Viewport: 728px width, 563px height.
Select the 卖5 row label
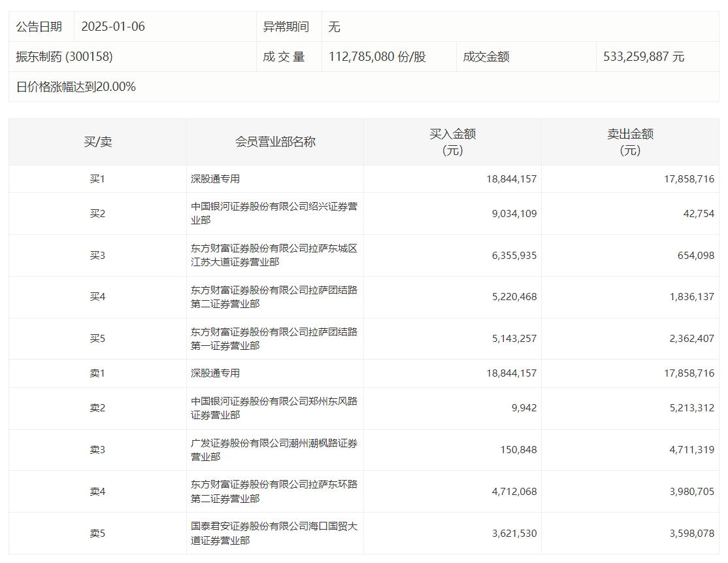tap(97, 534)
